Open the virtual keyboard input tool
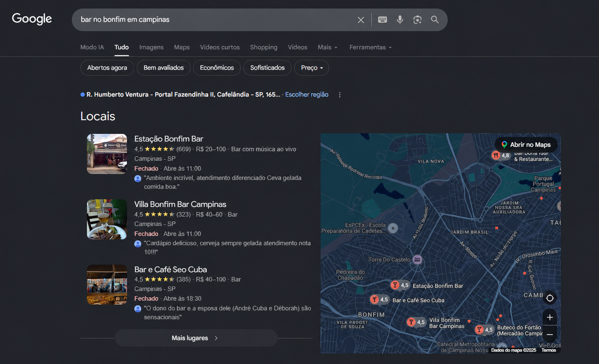599x364 pixels. pyautogui.click(x=382, y=20)
